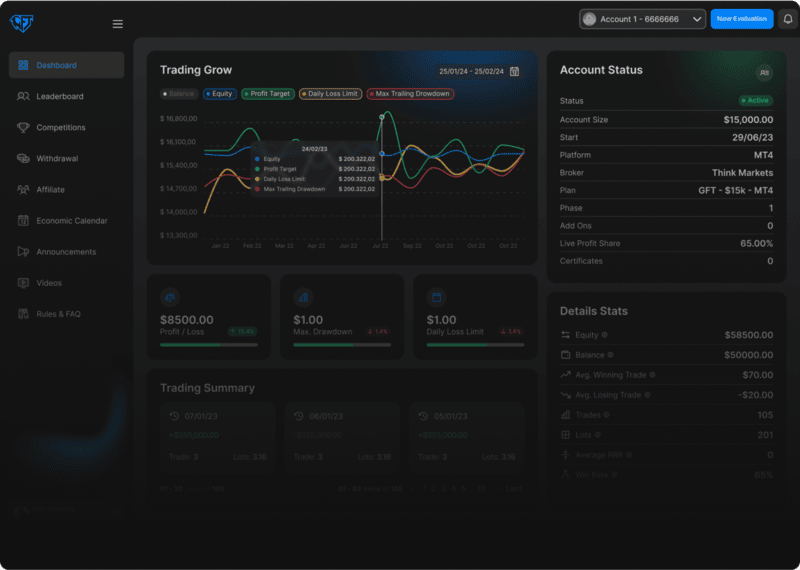Toggle the Max Trailing Drawdown legend chip
800x570 pixels.
(410, 94)
